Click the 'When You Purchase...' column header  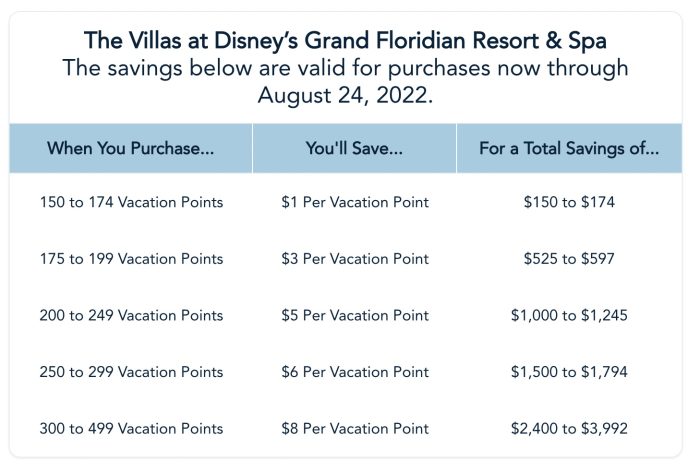[131, 148]
